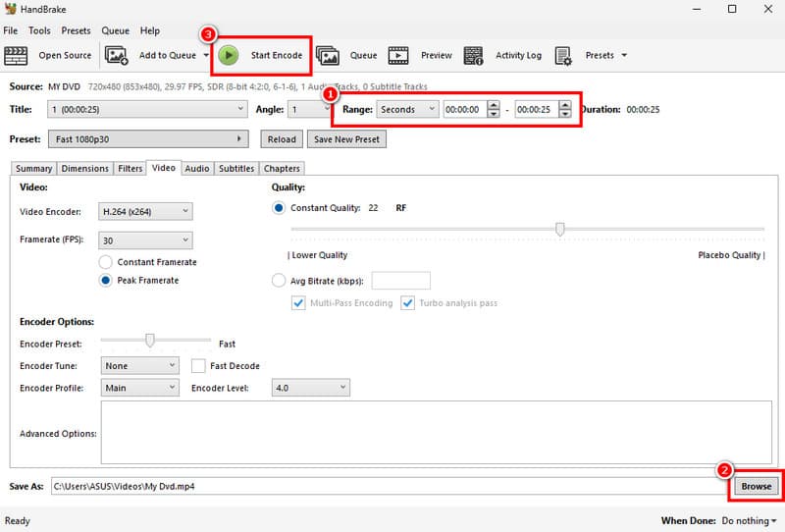Expand the Video Encoder H.264 dropdown
785x532 pixels.
146,211
